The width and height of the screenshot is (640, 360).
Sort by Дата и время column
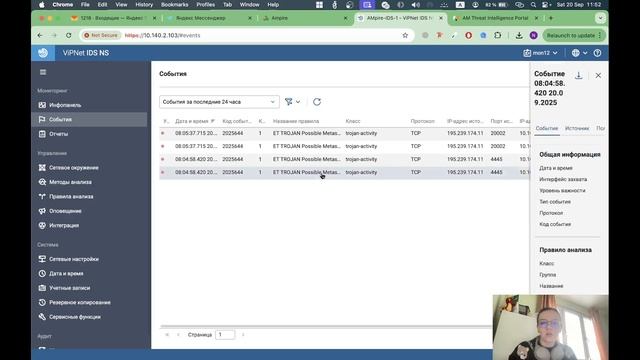(x=194, y=121)
